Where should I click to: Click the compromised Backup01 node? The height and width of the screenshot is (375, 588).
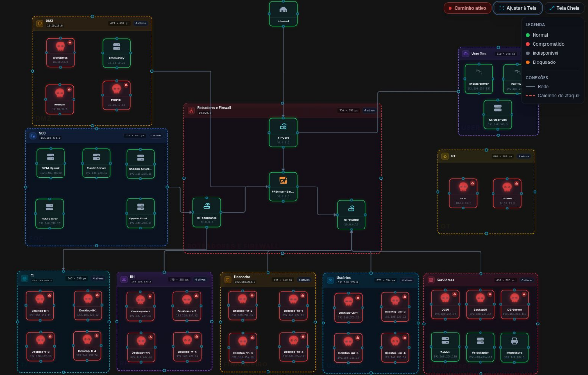[480, 304]
